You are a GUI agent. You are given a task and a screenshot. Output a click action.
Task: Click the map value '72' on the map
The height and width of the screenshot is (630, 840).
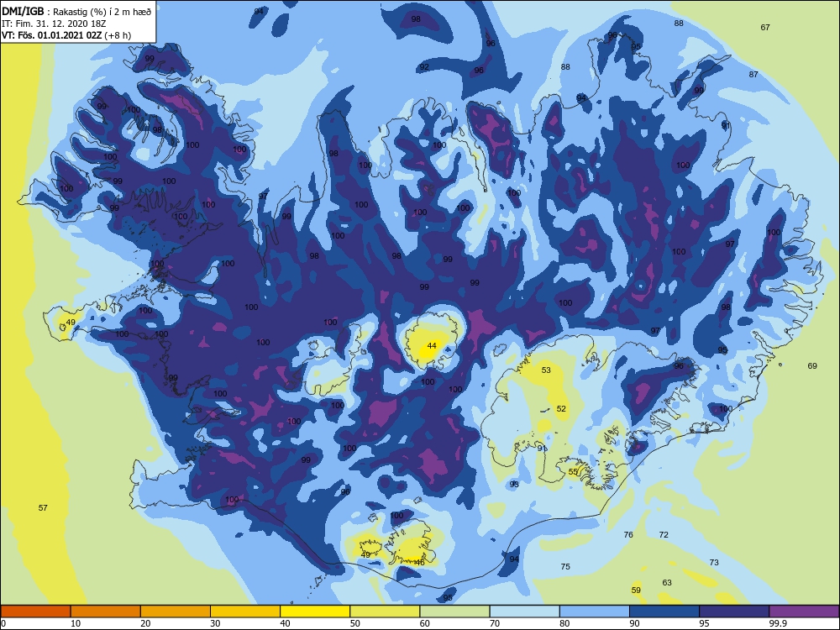click(x=664, y=534)
